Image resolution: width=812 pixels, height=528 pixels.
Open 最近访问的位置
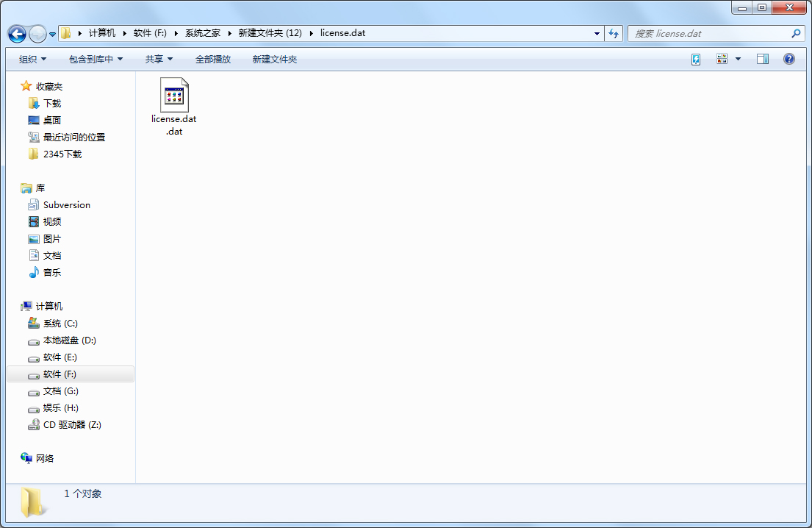point(74,138)
